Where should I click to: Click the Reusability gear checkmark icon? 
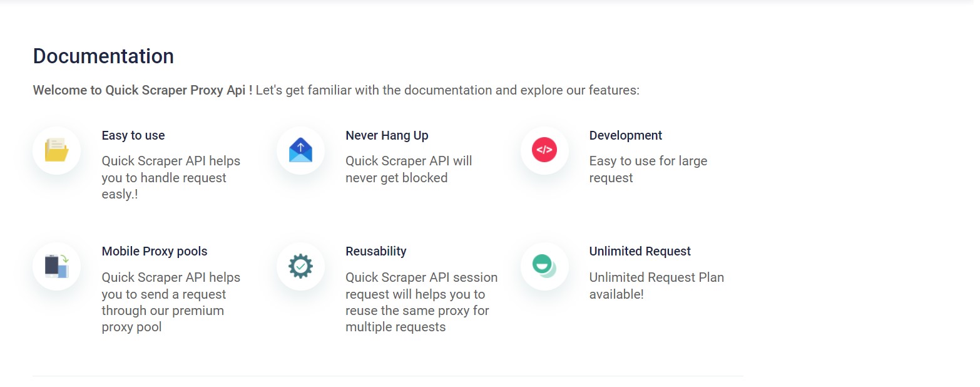pyautogui.click(x=300, y=266)
